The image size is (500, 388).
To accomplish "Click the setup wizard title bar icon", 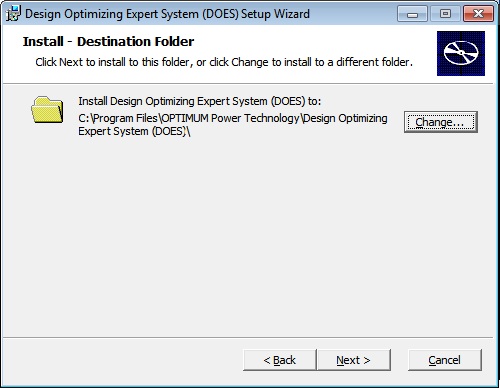I will click(x=13, y=14).
